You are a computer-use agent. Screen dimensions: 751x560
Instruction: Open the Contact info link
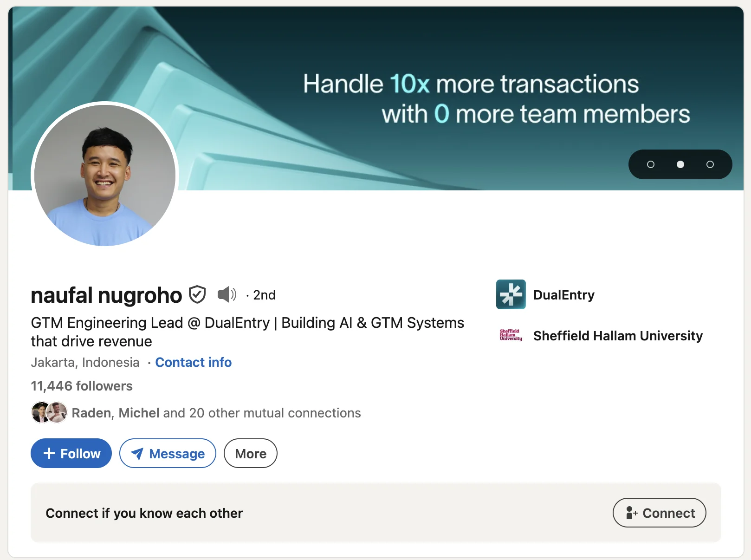click(x=193, y=362)
